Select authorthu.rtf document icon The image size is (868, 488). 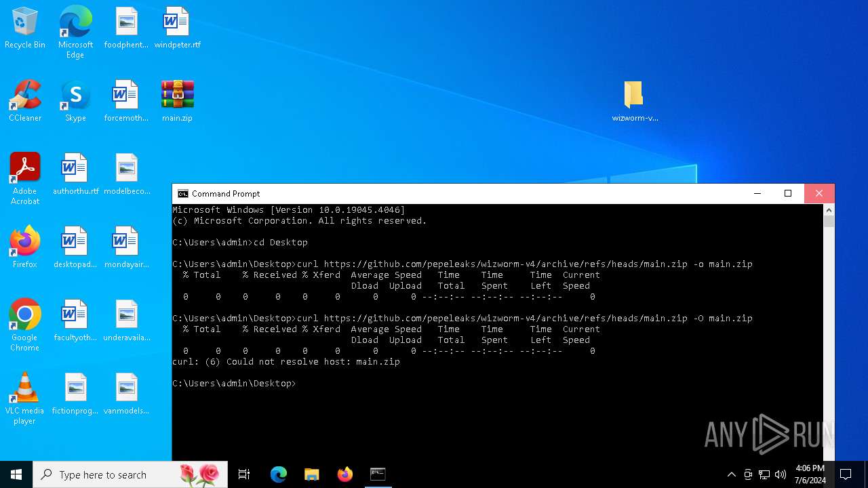pos(75,174)
